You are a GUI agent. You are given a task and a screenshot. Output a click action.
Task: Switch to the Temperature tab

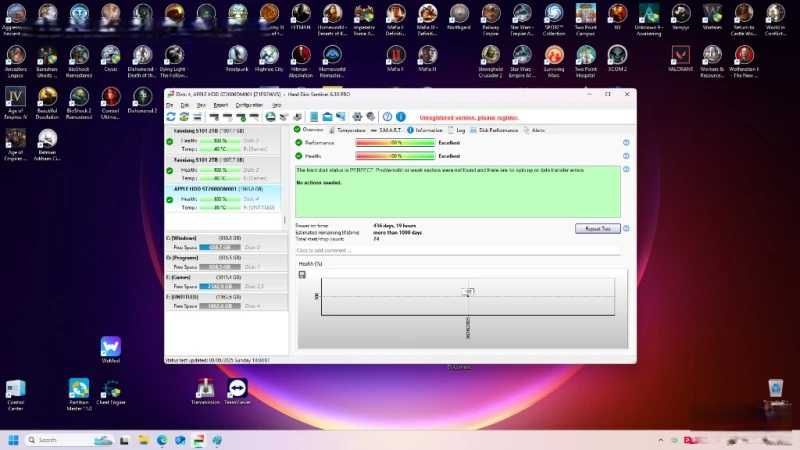347,130
